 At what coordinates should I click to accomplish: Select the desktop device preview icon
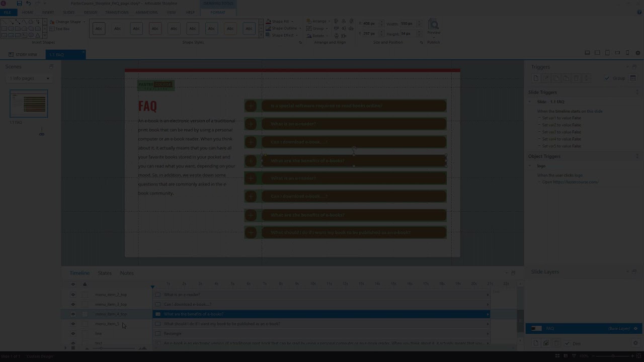(587, 53)
